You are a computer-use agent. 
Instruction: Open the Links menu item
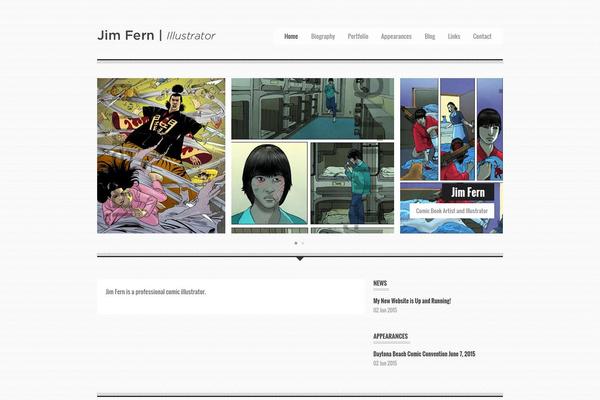[454, 36]
